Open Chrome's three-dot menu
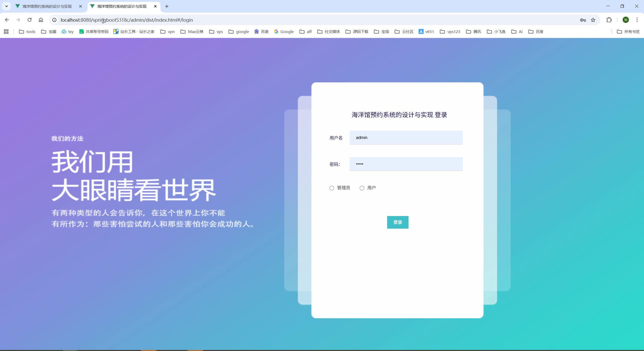 (x=637, y=20)
